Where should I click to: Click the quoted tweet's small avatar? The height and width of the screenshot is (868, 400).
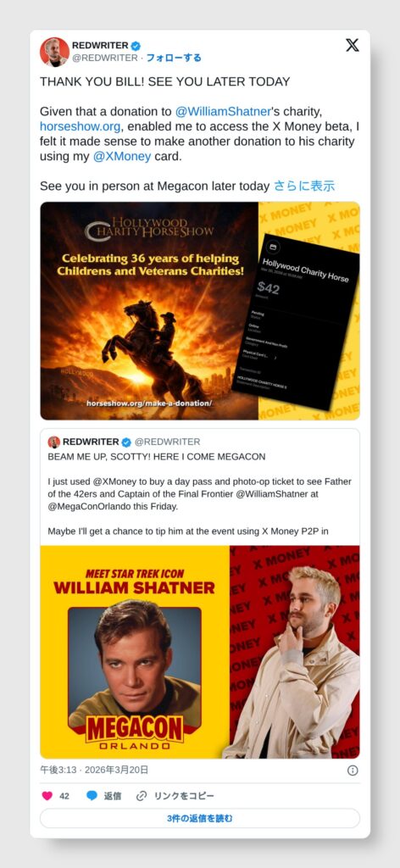click(x=53, y=442)
